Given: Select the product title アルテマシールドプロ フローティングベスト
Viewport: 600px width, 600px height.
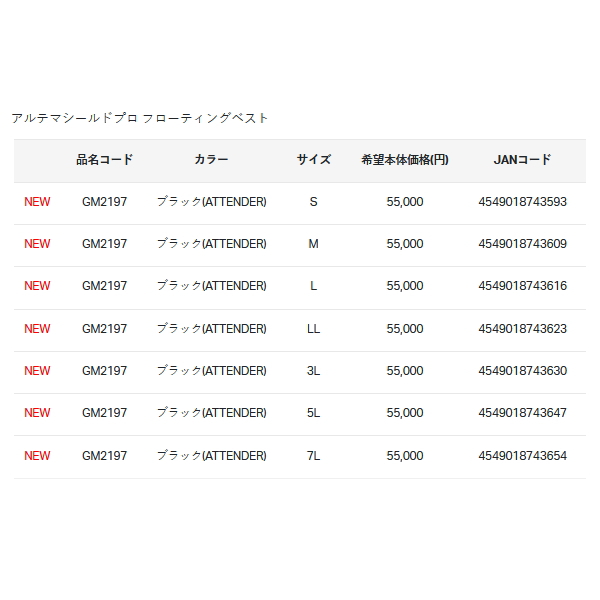Looking at the screenshot, I should click(140, 118).
